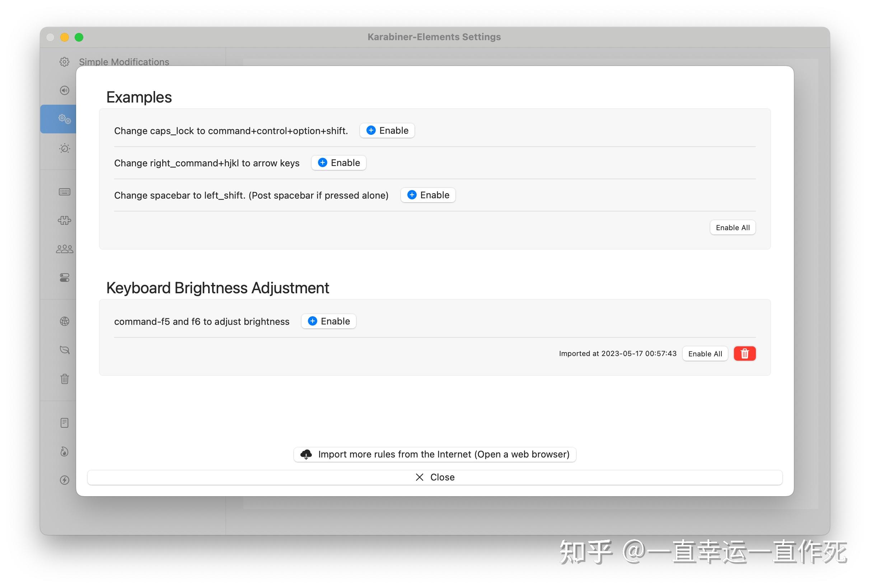
Task: Delete the Keyboard Brightness Adjustment rule set
Action: (x=744, y=354)
